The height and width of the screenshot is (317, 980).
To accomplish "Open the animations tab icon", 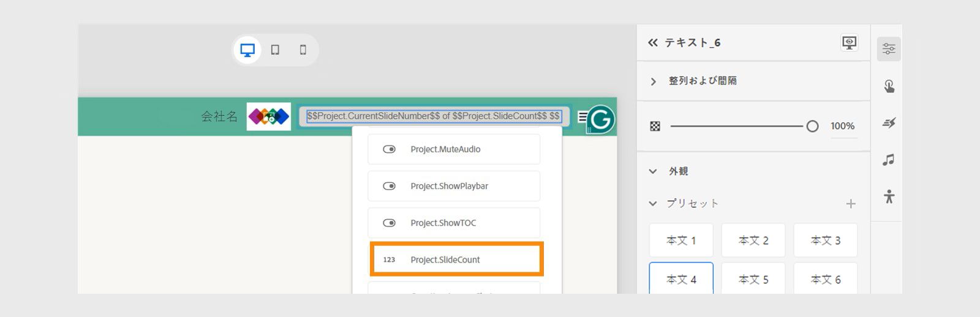I will point(889,123).
